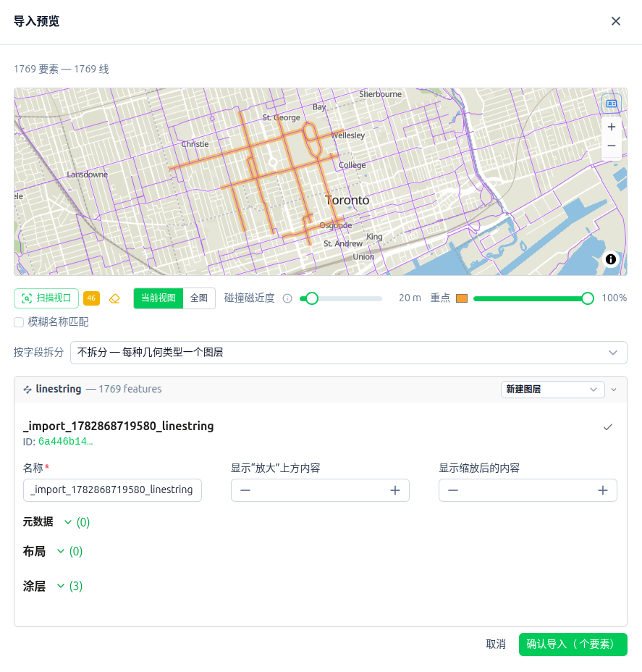Switch to 全图 view mode
Screen dimensions: 642x672
(x=199, y=298)
